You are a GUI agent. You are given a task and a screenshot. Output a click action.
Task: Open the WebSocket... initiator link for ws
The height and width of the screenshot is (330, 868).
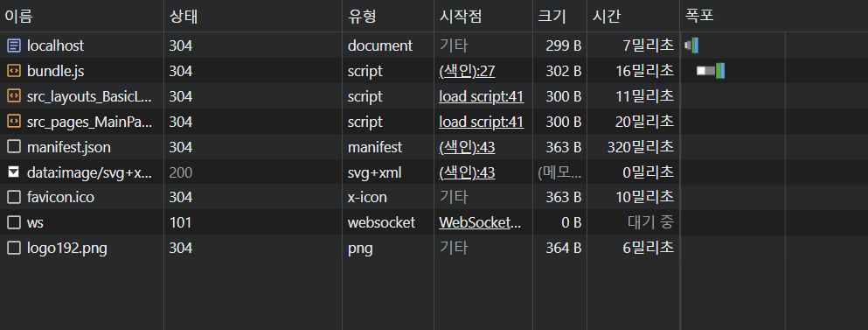click(480, 222)
